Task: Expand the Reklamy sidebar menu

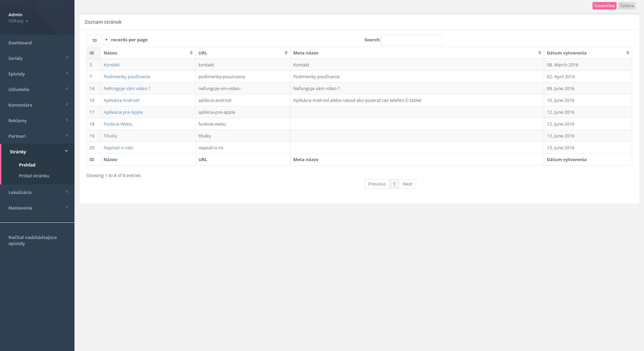Action: point(37,120)
